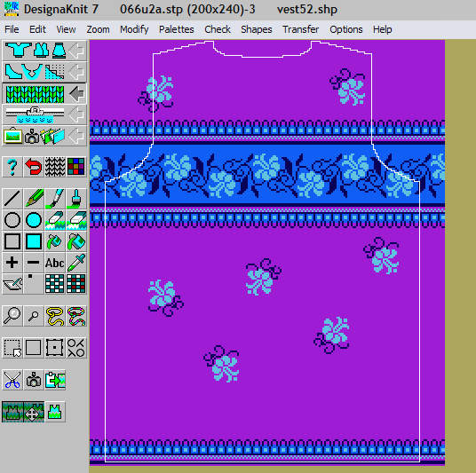Select the Abc text tool
This screenshot has height=473, width=476.
coord(55,263)
